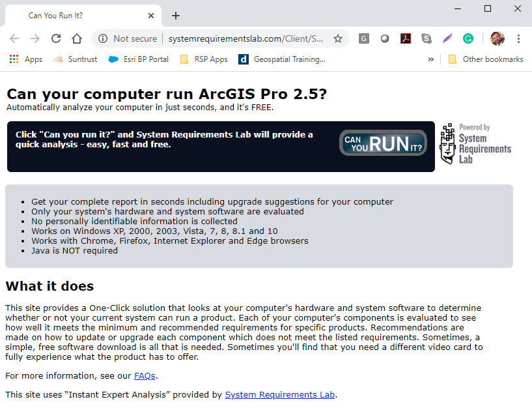Click the back navigation arrow

(x=14, y=38)
